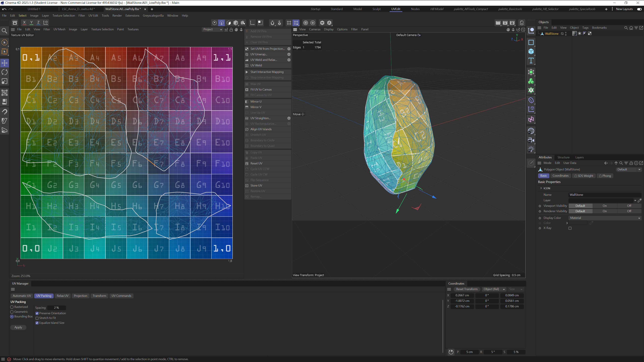Expand the ICON section in Basic Properties

[541, 188]
